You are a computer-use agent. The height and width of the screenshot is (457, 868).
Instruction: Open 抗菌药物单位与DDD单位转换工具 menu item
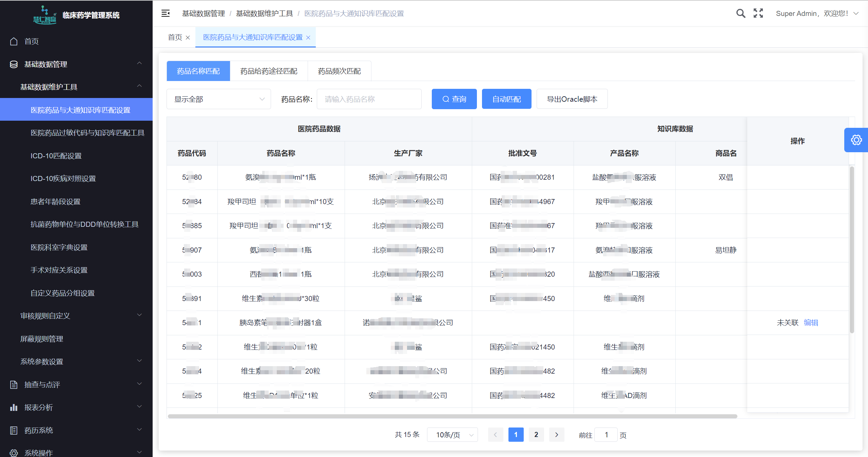coord(76,224)
